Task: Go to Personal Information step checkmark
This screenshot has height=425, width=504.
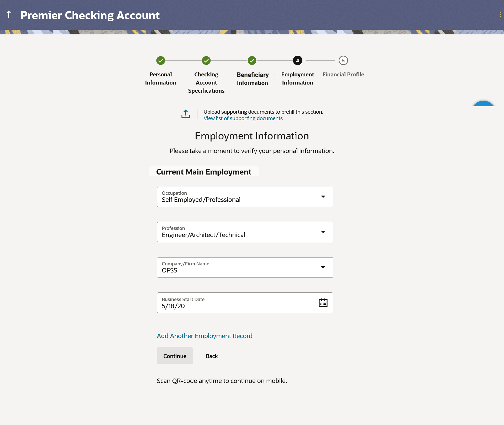Action: [x=161, y=61]
